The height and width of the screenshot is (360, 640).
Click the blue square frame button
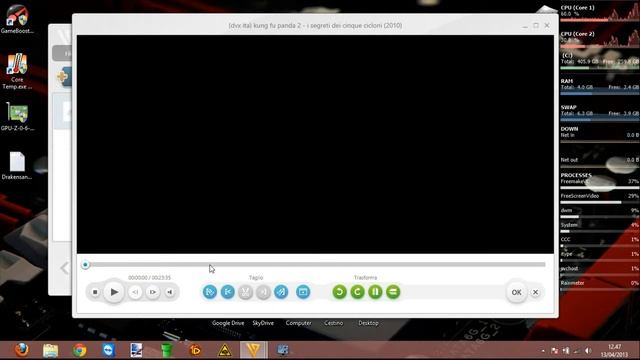303,292
